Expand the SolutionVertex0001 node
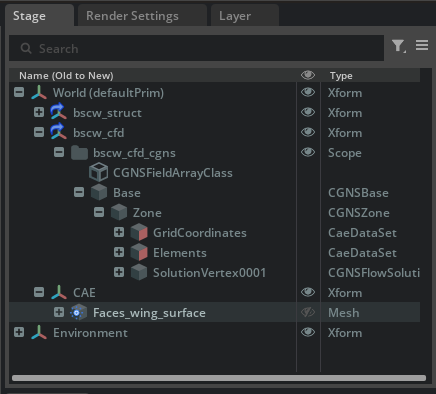436x394 pixels. coord(119,272)
